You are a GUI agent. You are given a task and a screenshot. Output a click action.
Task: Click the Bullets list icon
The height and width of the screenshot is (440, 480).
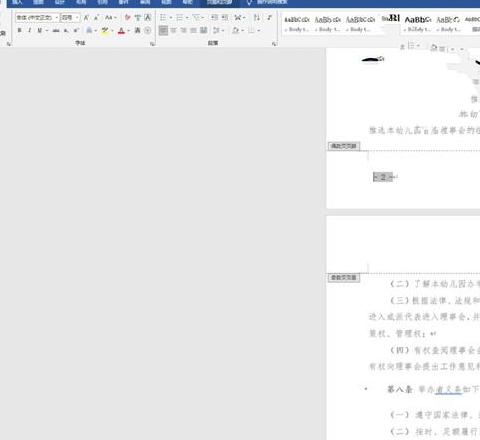pos(163,17)
